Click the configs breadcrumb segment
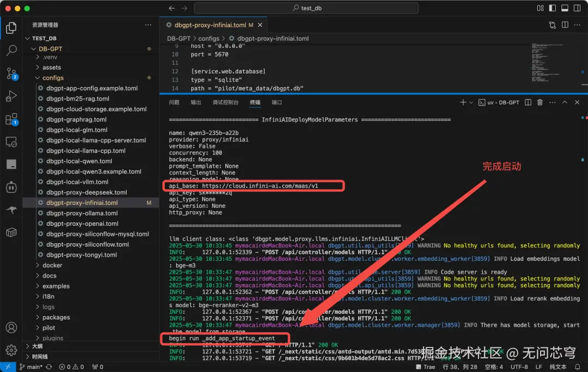Screen dimensions: 588x372 (x=209, y=38)
